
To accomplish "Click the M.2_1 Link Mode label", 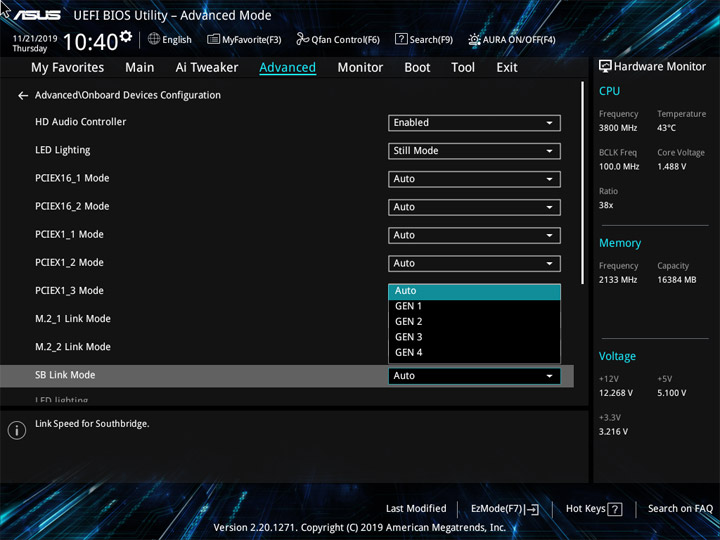I will tap(73, 319).
